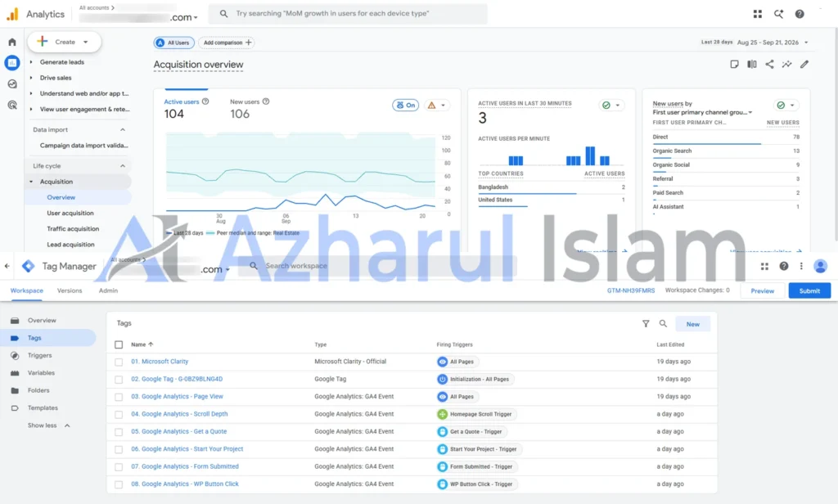Open the Advertising icon in Analytics sidebar
The image size is (838, 504).
tap(11, 106)
